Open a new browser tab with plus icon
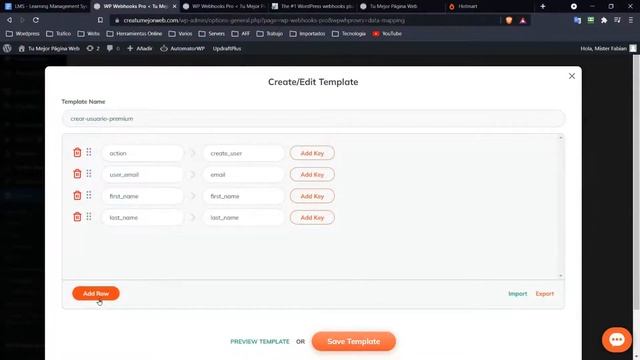640x360 pixels. pyautogui.click(x=543, y=6)
